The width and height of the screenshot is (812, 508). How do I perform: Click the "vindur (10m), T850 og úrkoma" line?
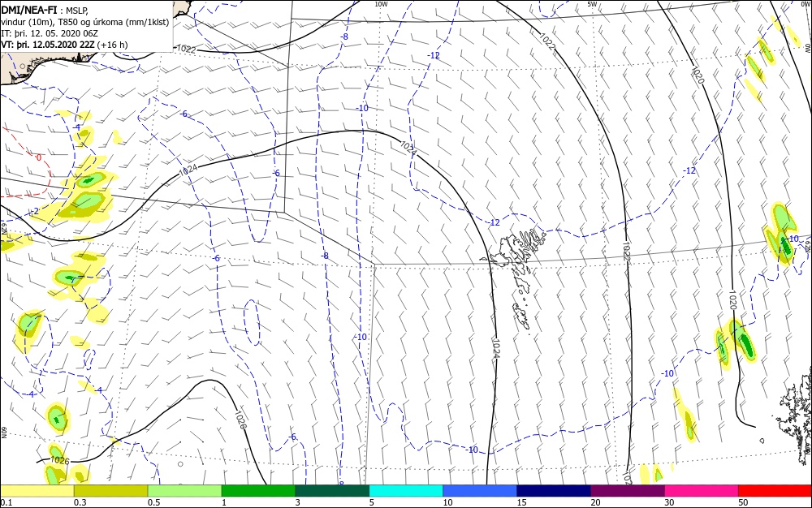85,22
